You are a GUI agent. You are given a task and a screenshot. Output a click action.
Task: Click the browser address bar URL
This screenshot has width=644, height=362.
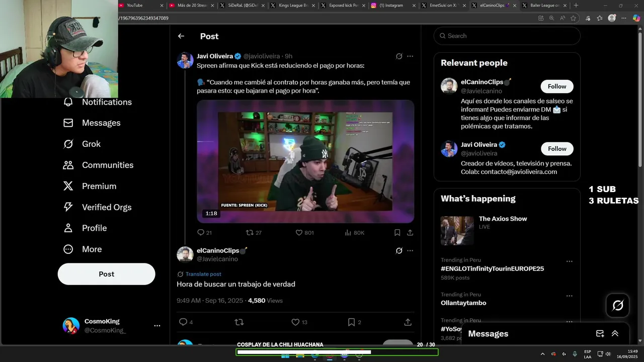(x=144, y=18)
